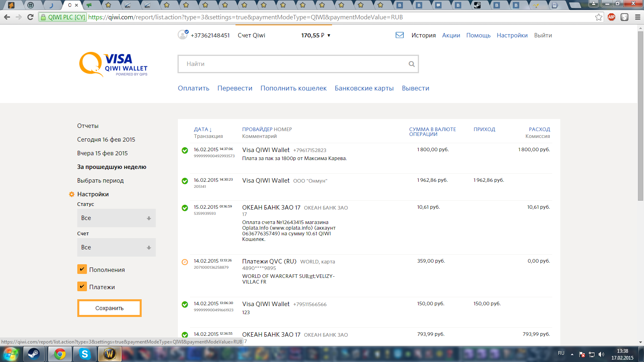Image resolution: width=644 pixels, height=362 pixels.
Task: Click the status icon of the 150,00 руб. row
Action: (x=185, y=304)
